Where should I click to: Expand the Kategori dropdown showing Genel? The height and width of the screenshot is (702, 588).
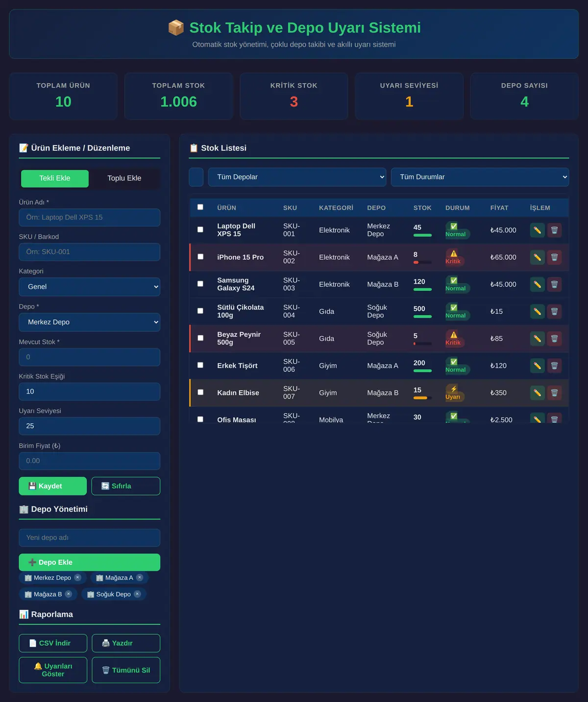tap(90, 287)
